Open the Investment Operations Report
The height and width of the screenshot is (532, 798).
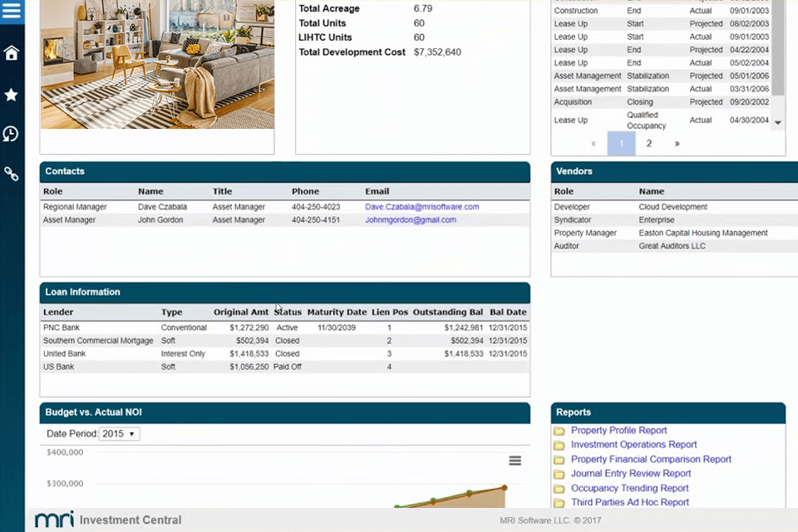click(x=633, y=444)
